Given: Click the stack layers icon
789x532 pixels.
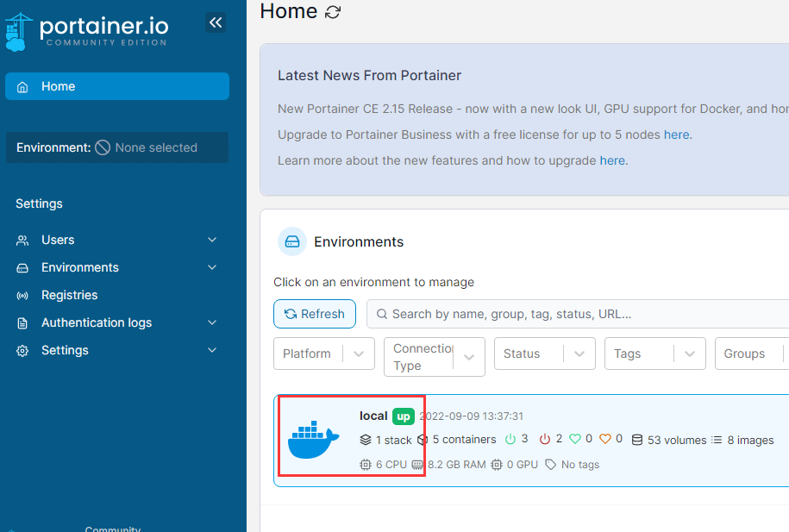Looking at the screenshot, I should point(366,440).
